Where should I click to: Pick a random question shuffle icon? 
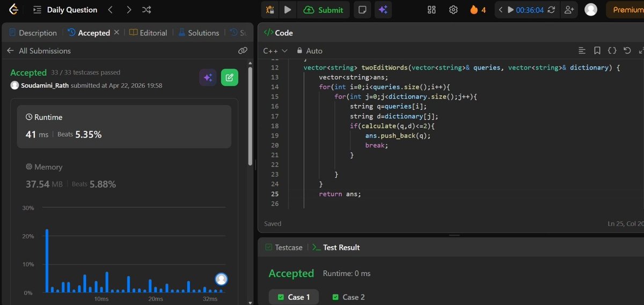tap(147, 10)
